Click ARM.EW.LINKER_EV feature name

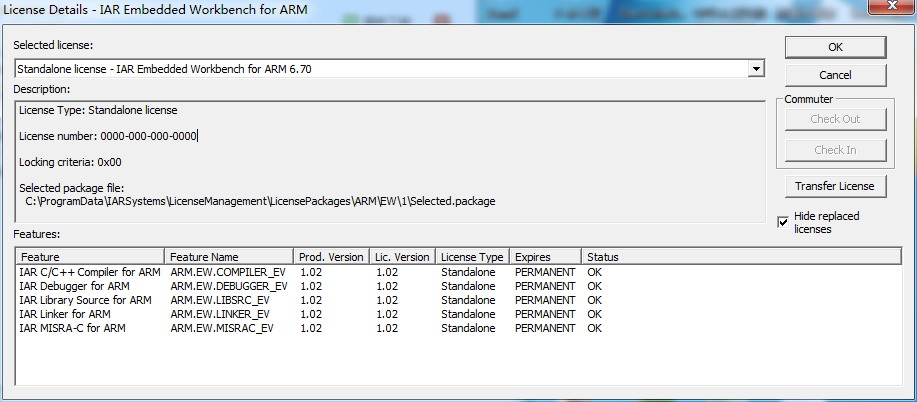[220, 314]
